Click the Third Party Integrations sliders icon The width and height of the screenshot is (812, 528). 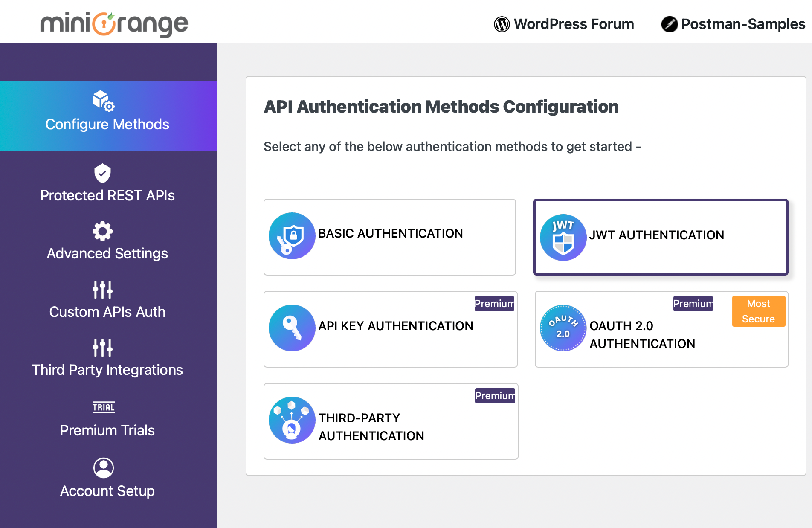(102, 348)
